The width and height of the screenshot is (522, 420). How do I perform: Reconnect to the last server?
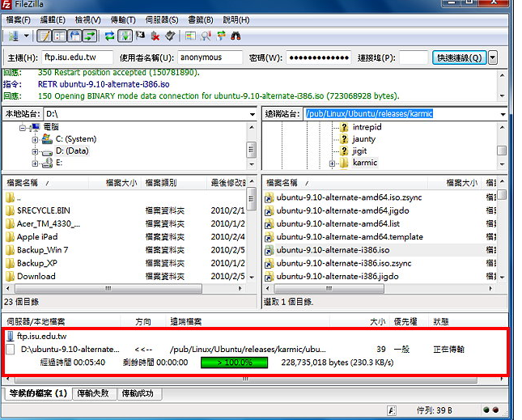170,36
